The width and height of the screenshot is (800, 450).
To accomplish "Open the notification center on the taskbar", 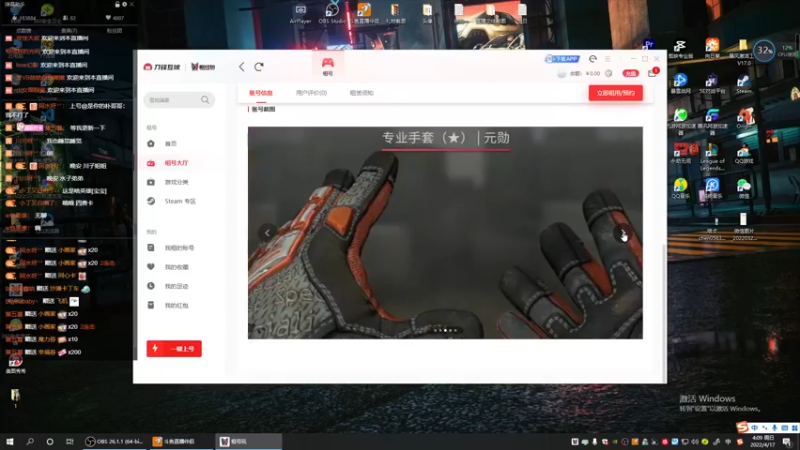I will coord(787,442).
